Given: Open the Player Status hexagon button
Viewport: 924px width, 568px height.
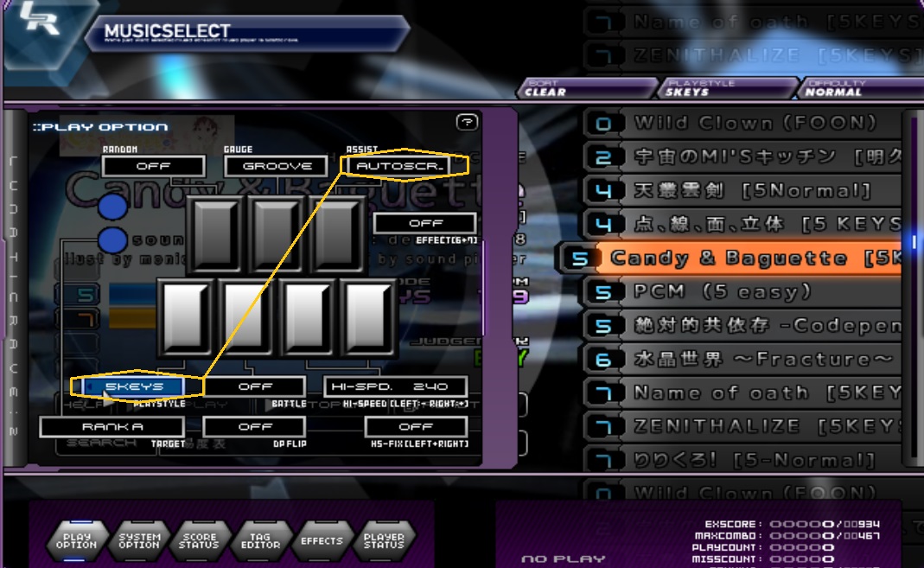Looking at the screenshot, I should (x=384, y=541).
